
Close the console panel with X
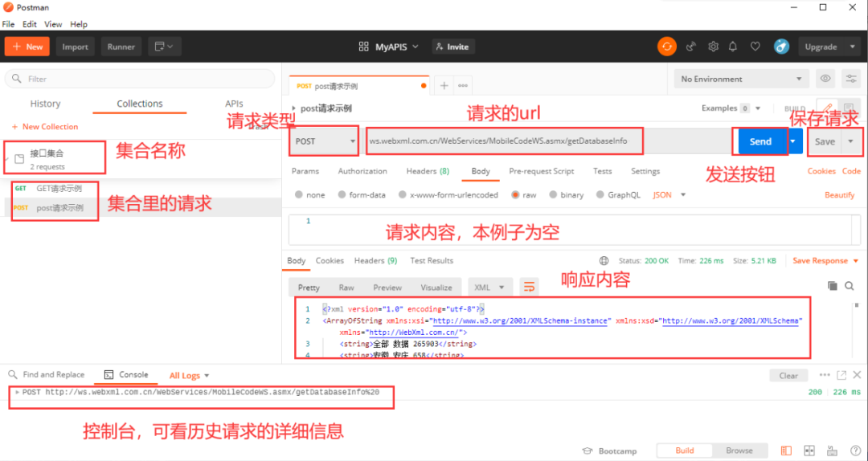(x=857, y=375)
